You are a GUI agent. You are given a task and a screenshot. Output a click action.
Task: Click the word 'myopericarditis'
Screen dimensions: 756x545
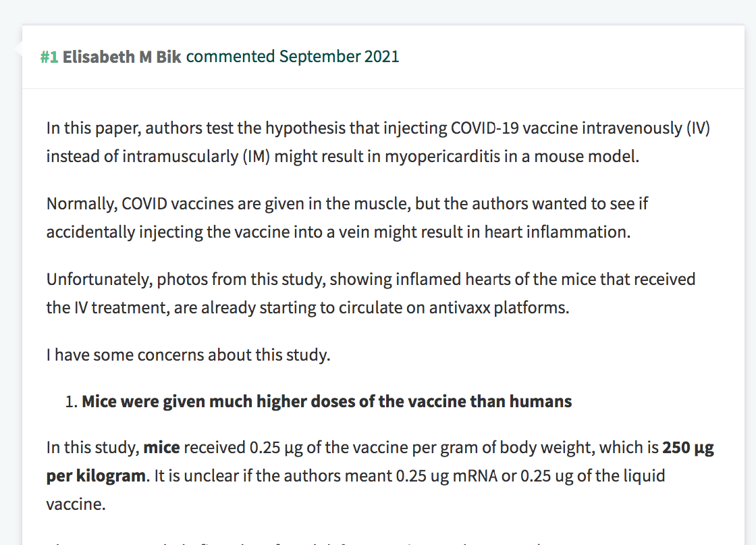pyautogui.click(x=442, y=157)
